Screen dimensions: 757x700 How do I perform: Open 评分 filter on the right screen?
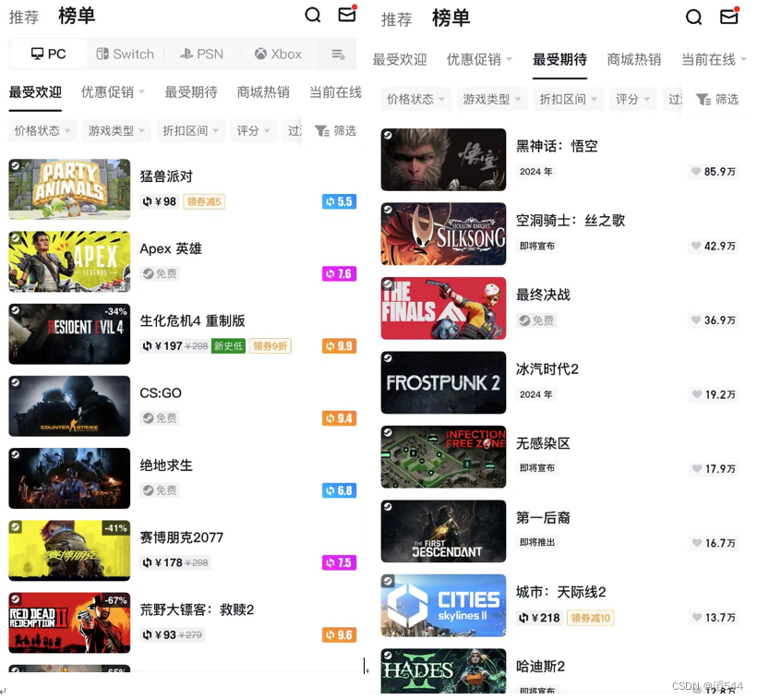tap(632, 100)
